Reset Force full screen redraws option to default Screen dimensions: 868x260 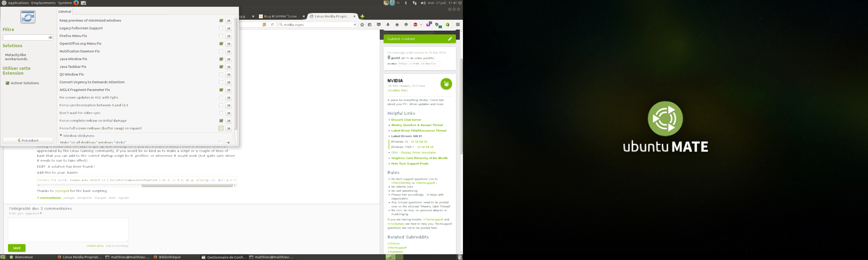point(229,129)
